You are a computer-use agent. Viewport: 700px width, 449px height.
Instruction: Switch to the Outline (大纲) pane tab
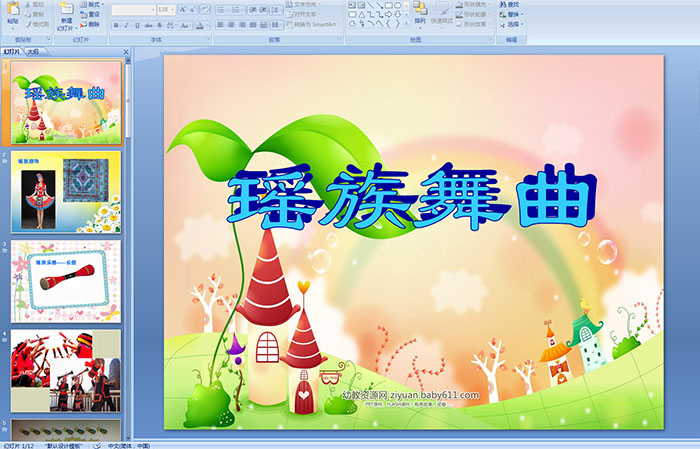(x=33, y=52)
